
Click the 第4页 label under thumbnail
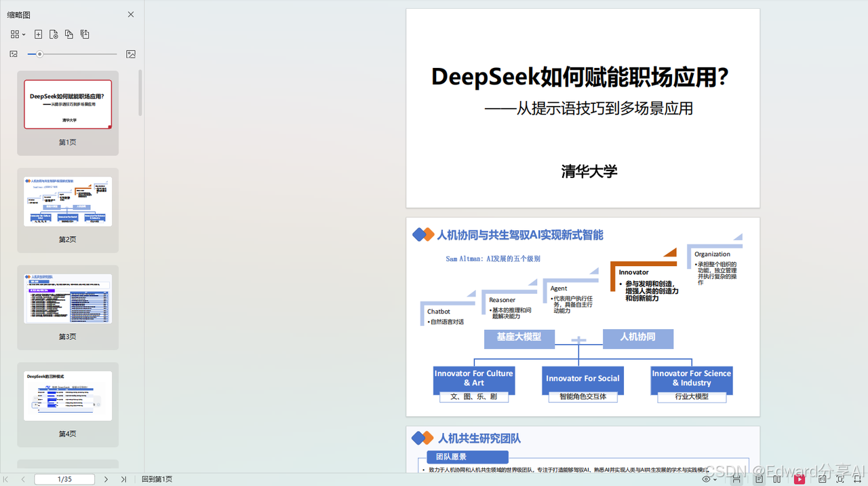coord(68,434)
